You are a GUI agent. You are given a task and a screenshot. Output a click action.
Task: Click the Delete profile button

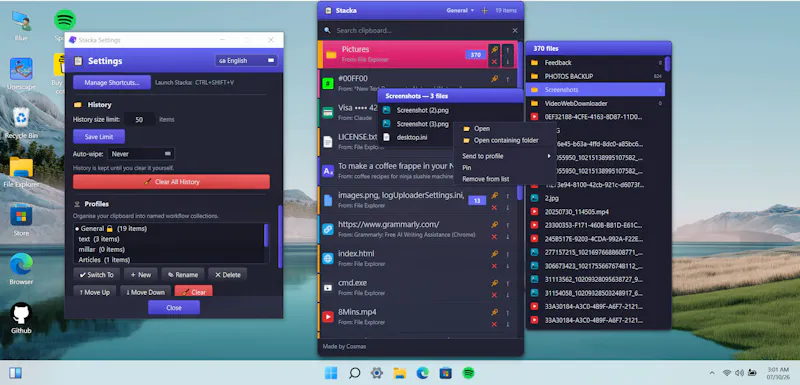228,275
